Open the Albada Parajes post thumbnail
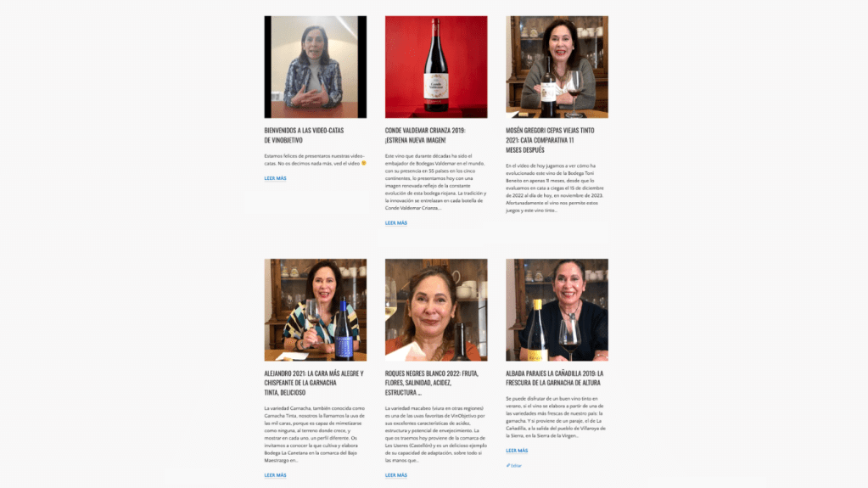868x488 pixels. 557,310
